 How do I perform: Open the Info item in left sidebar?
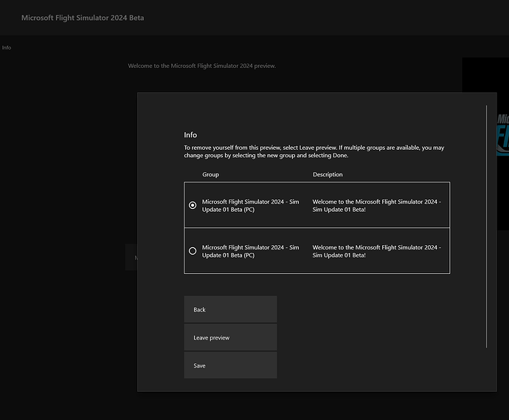tap(7, 47)
